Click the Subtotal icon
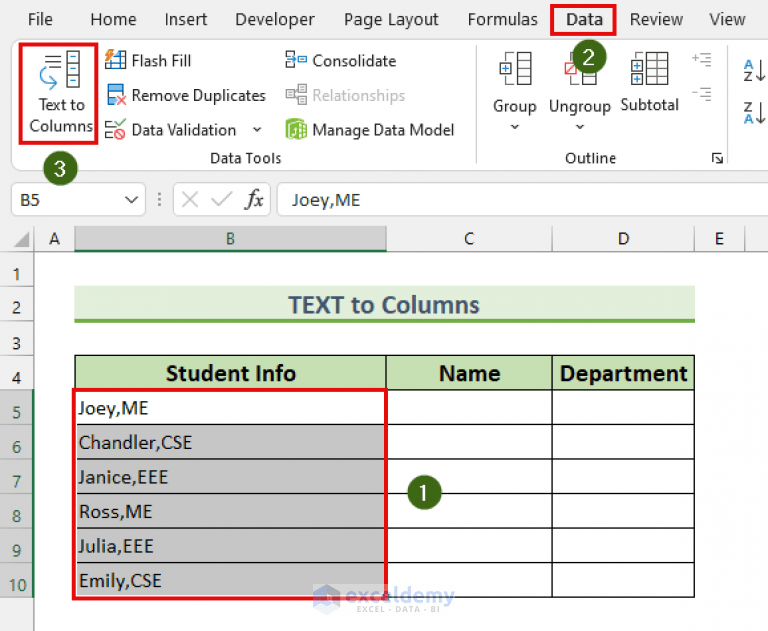This screenshot has height=631, width=768. (649, 69)
